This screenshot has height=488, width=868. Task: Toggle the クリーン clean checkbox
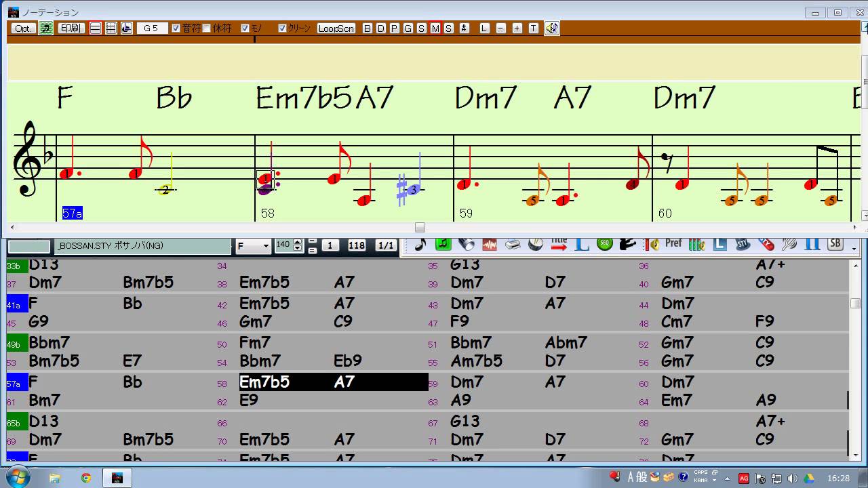point(282,28)
